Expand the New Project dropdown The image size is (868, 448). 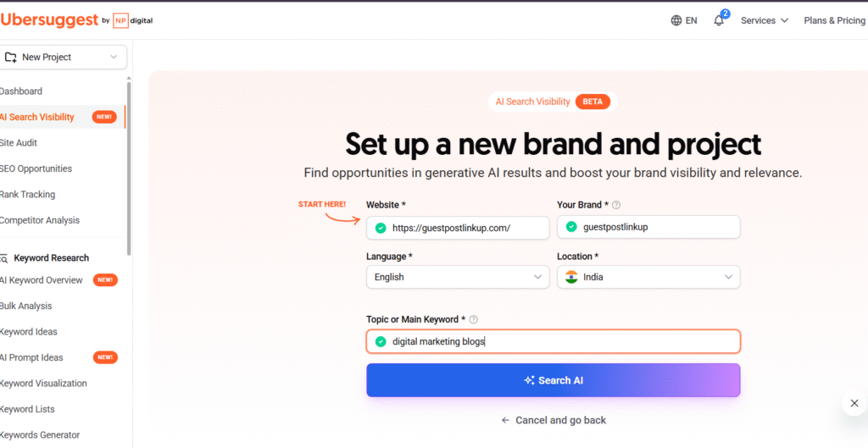pyautogui.click(x=114, y=58)
